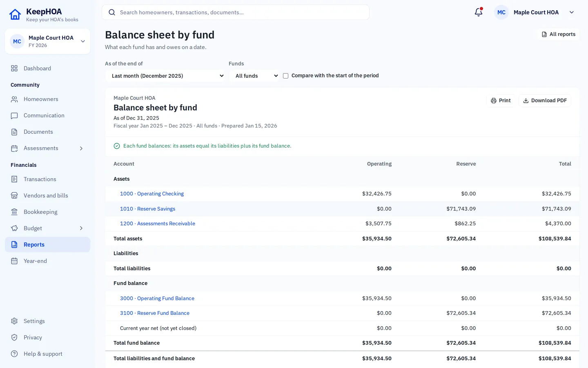This screenshot has height=368, width=588.
Task: Click the $862.25 reserve receivable value
Action: tap(465, 224)
